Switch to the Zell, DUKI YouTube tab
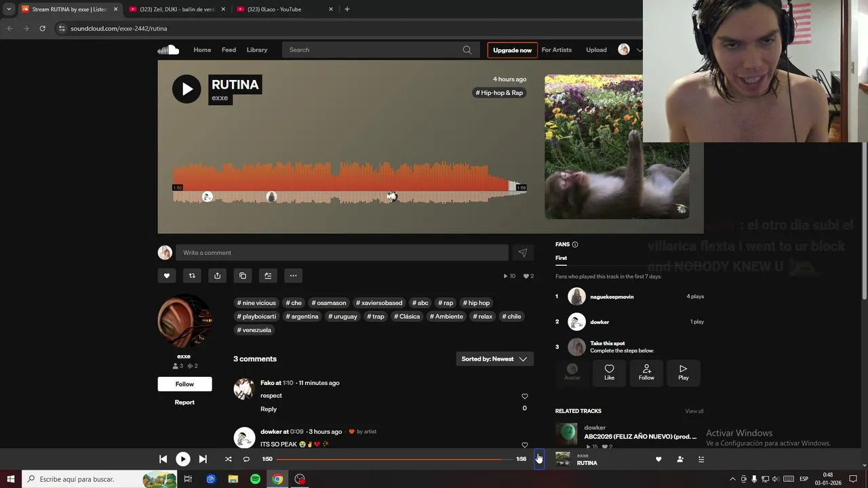Image resolution: width=868 pixels, height=488 pixels. [x=177, y=9]
